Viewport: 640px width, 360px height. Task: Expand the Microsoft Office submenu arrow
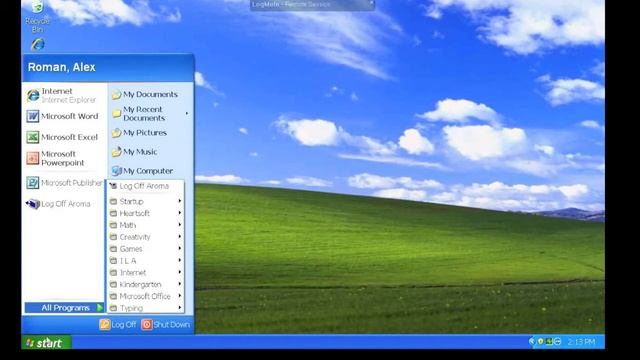[x=180, y=296]
